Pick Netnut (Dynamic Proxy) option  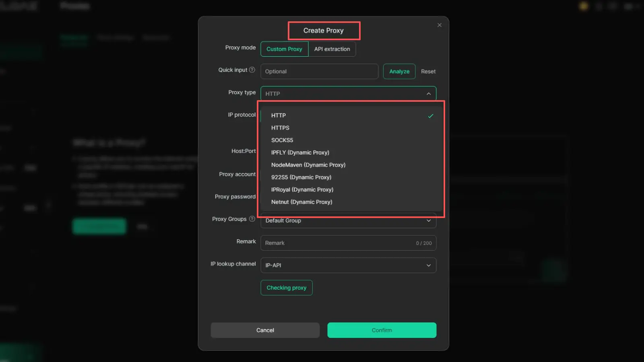pyautogui.click(x=301, y=202)
